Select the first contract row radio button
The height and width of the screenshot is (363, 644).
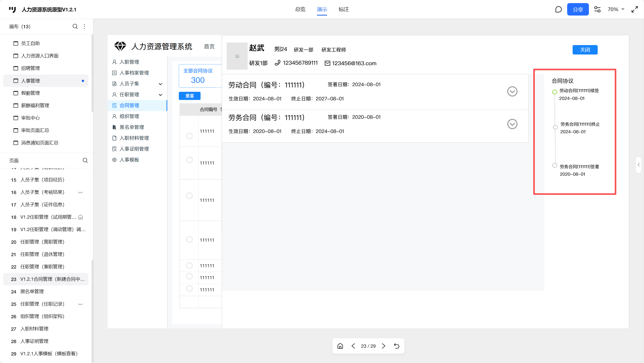tap(189, 136)
